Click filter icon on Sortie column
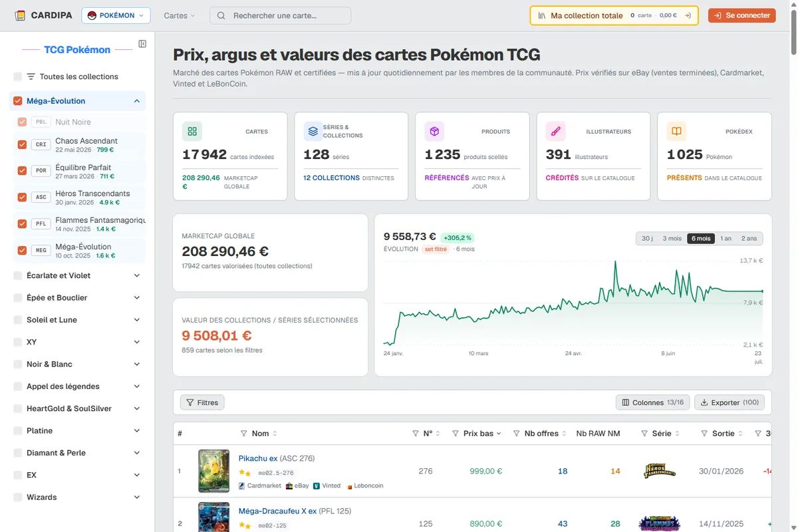Viewport: 798px width, 532px height. (x=704, y=434)
